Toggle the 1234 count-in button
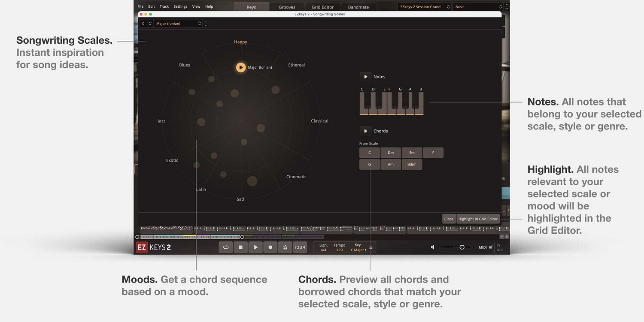Viewport: 644px width, 322px height. tap(300, 247)
